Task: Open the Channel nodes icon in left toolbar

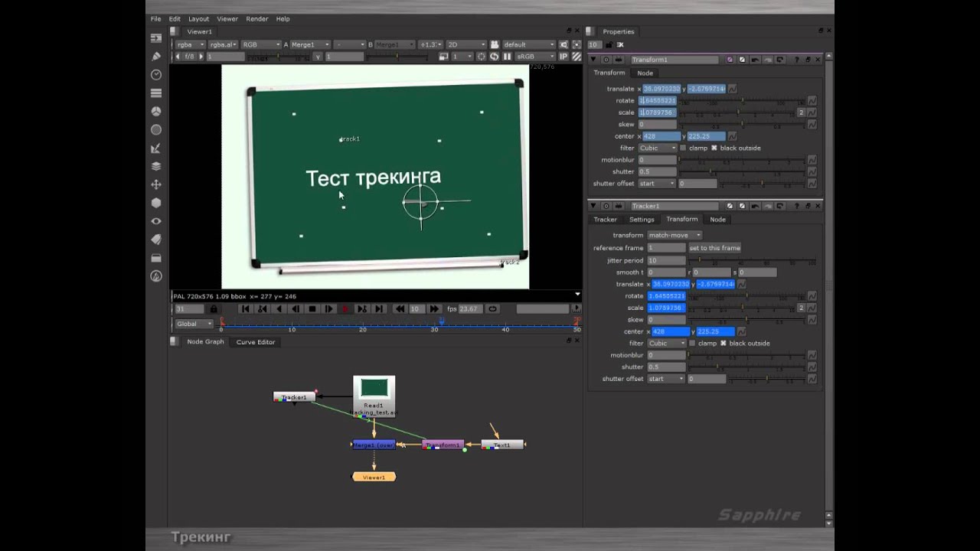Action: click(x=156, y=93)
